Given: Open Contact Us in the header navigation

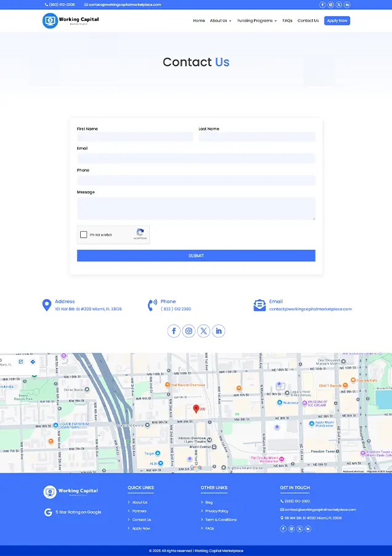Looking at the screenshot, I should click(x=308, y=20).
